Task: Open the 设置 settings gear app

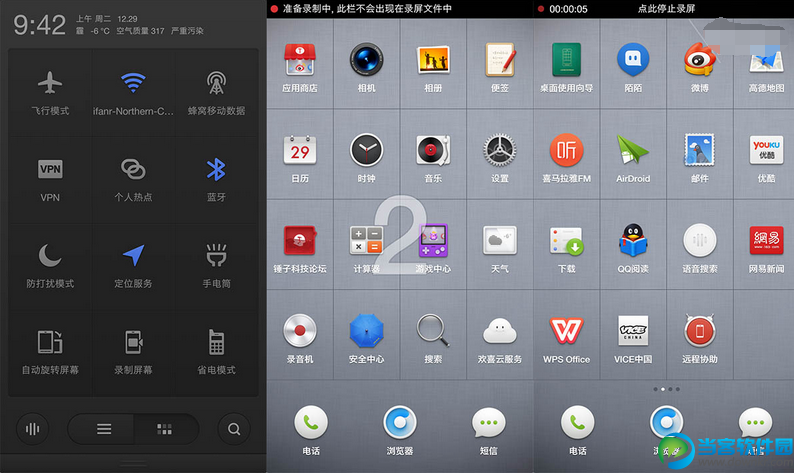Action: (500, 150)
